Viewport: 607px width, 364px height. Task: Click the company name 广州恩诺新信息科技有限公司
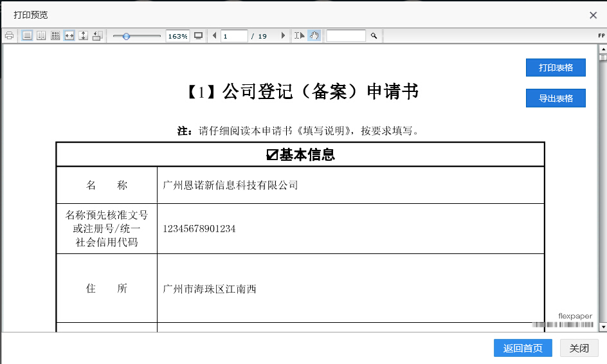pyautogui.click(x=230, y=185)
